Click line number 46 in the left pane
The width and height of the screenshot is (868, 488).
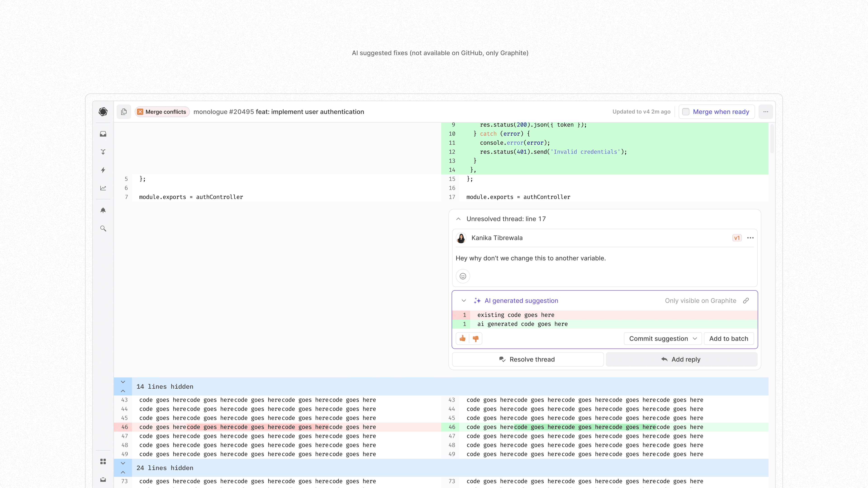(125, 427)
